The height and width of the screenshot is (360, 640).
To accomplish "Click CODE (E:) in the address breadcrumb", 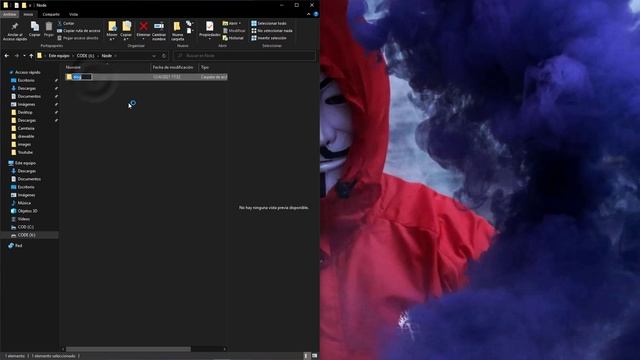I will pyautogui.click(x=85, y=56).
